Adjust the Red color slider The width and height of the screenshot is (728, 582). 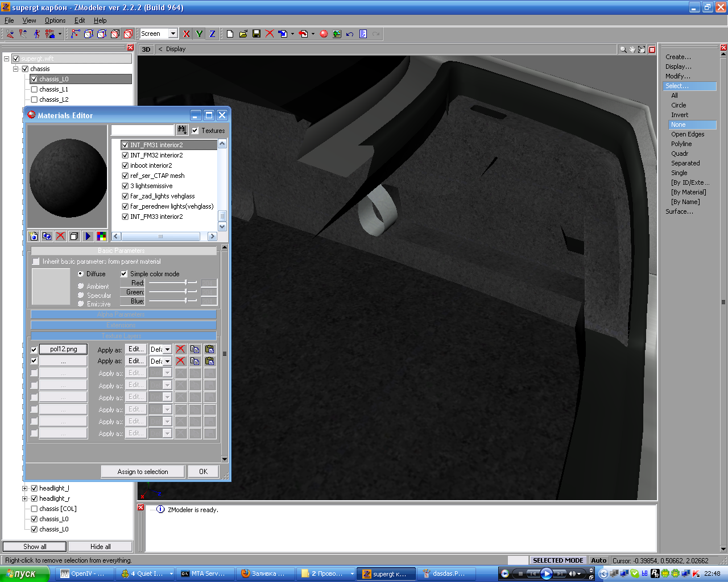point(185,282)
